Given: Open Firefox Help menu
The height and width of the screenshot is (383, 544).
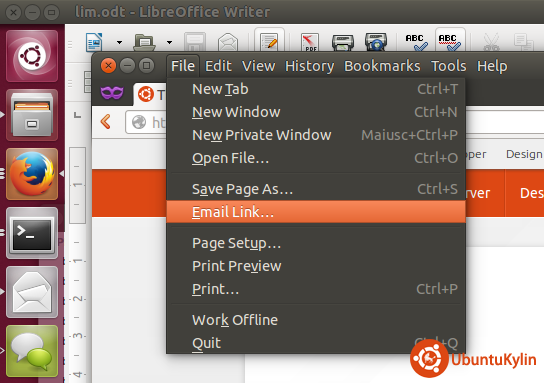Looking at the screenshot, I should point(492,66).
